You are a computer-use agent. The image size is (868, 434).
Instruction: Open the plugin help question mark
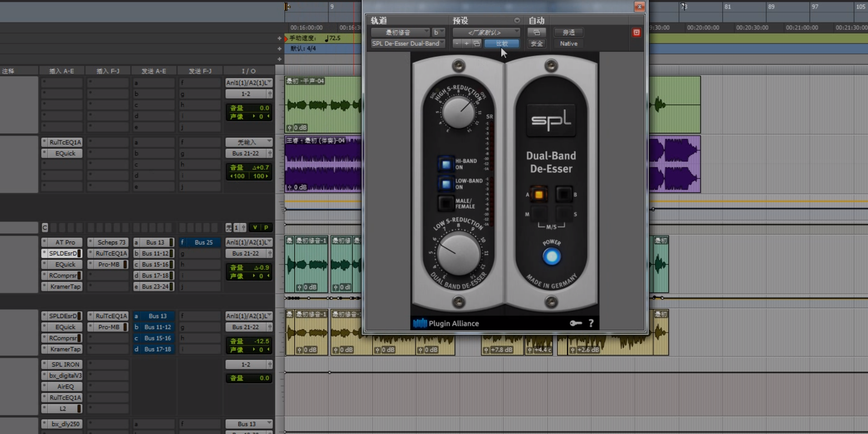[x=591, y=323]
